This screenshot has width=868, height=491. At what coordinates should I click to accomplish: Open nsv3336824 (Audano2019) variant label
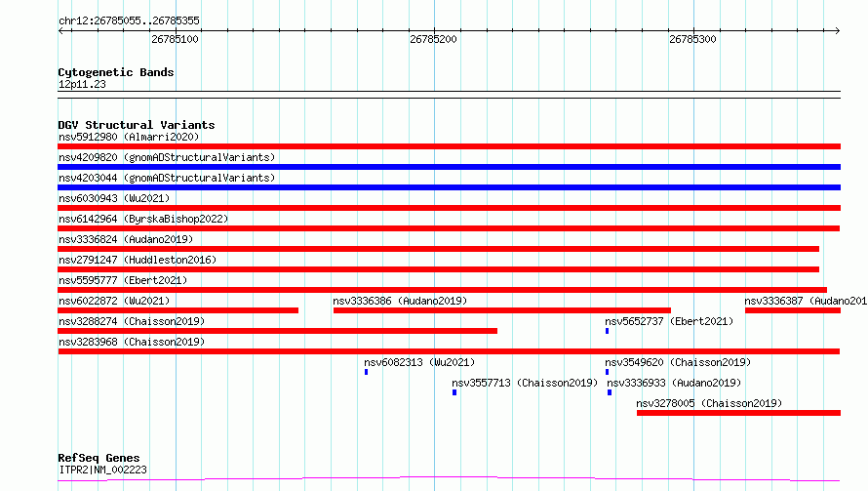click(x=126, y=239)
